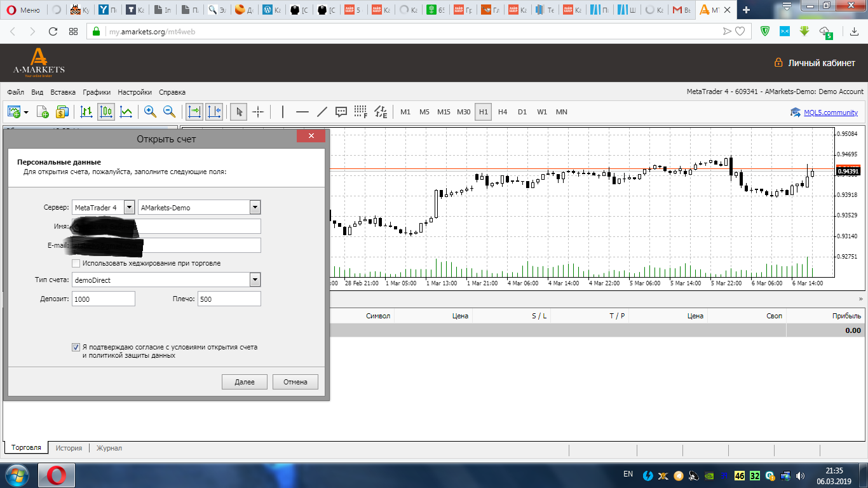This screenshot has height=488, width=868.
Task: Switch to the Журнал tab
Action: pos(109,448)
